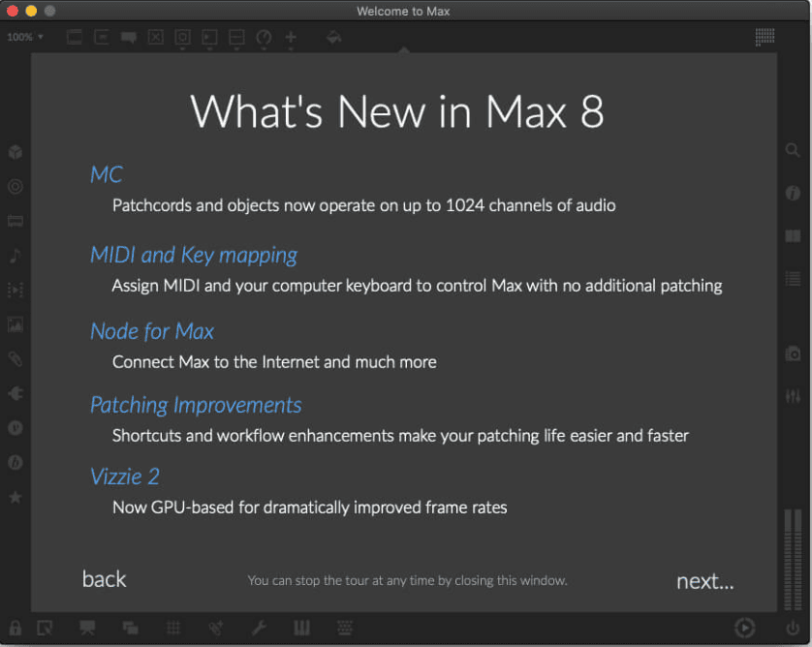Open the Patching Improvements link
812x647 pixels.
(196, 405)
